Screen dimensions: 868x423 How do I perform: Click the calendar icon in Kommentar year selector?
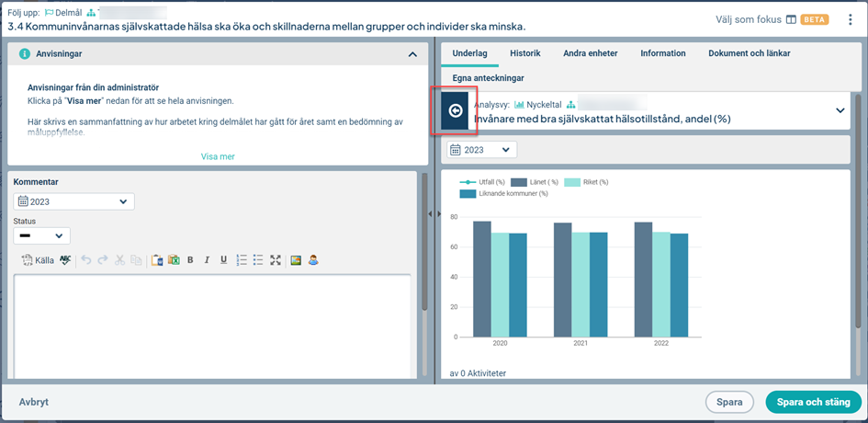[x=23, y=201]
